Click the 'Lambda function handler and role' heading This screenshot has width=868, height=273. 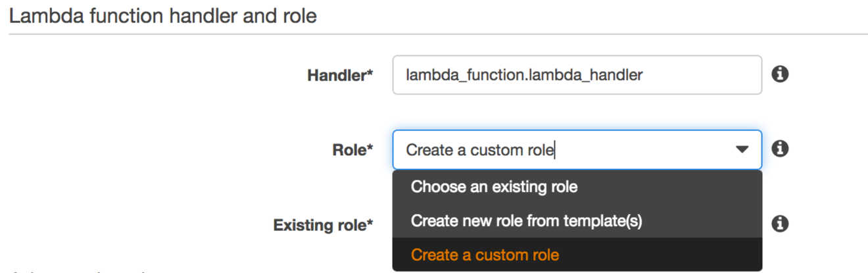(162, 15)
